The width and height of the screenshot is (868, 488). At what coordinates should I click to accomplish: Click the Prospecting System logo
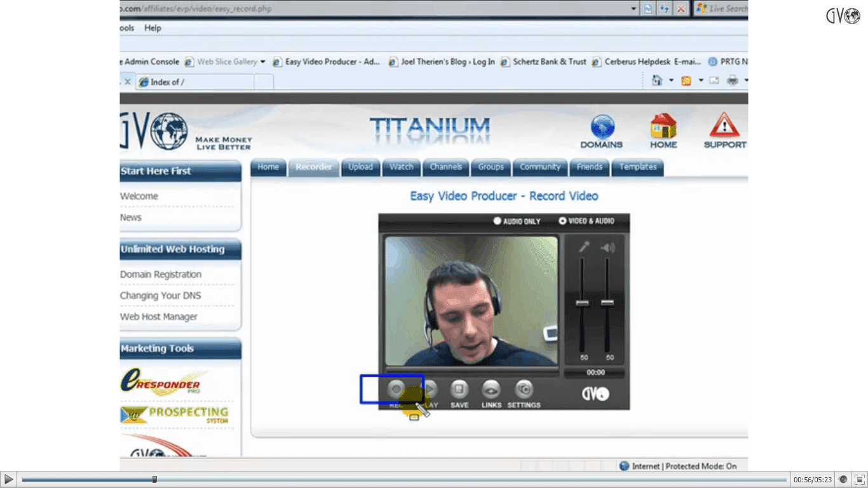[x=175, y=416]
